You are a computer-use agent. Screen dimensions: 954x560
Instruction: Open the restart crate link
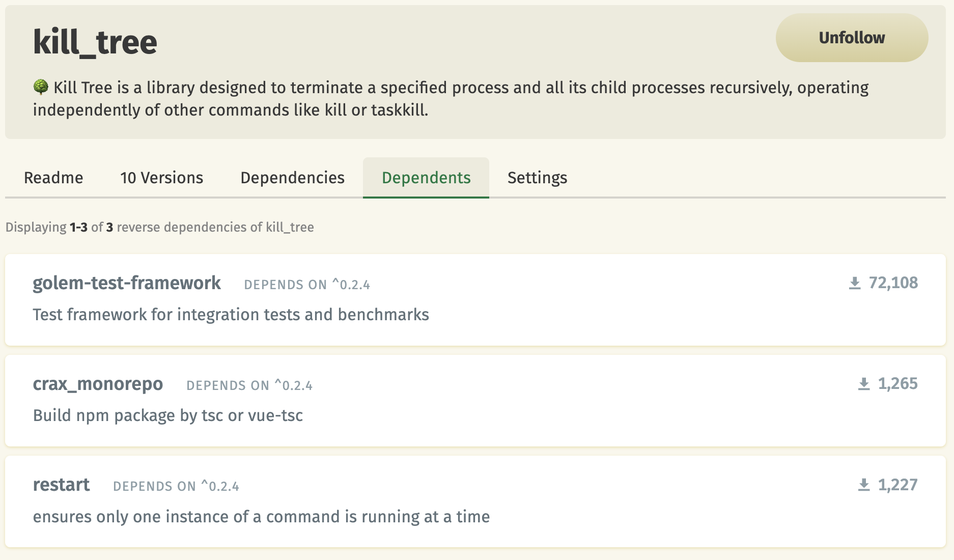coord(61,485)
